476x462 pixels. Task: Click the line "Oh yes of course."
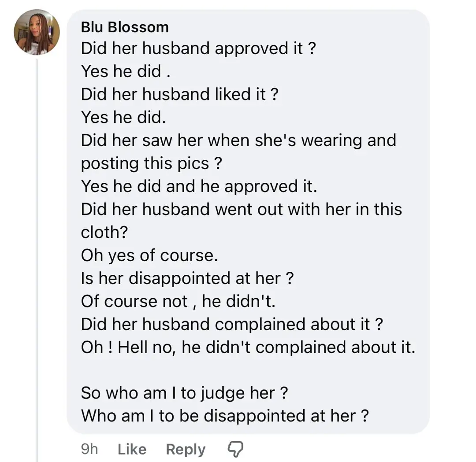pyautogui.click(x=149, y=255)
